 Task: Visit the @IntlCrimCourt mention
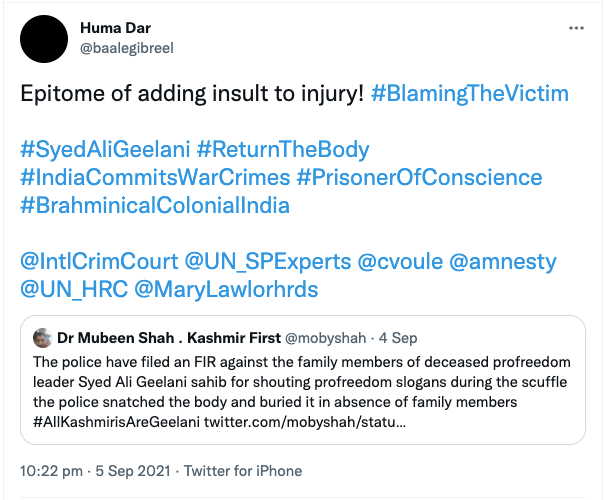point(98,263)
